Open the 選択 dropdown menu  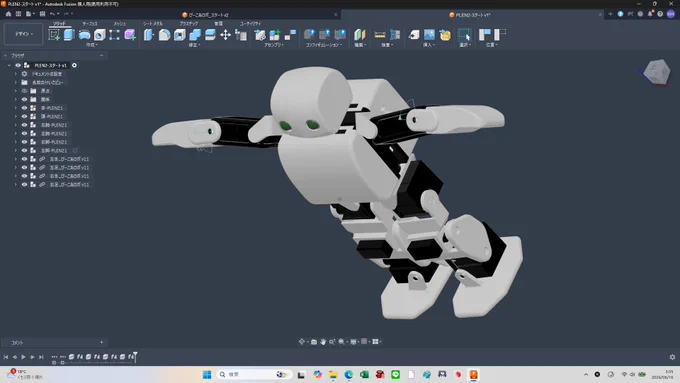pyautogui.click(x=464, y=45)
